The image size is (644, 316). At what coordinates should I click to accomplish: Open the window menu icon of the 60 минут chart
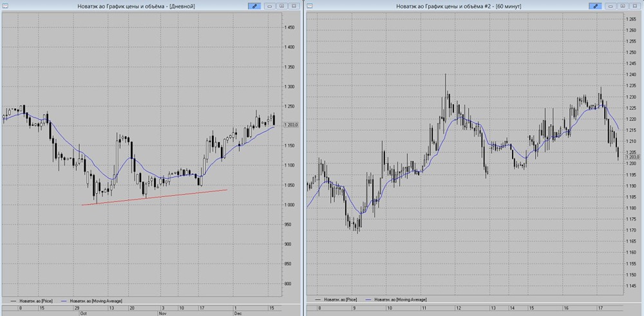tap(310, 6)
